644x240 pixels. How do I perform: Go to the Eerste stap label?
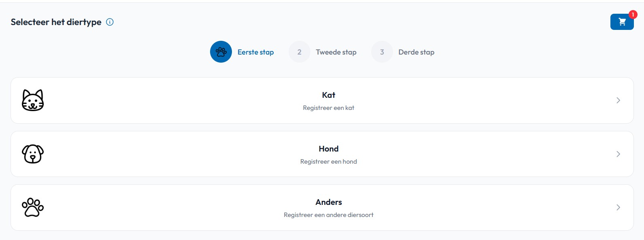point(255,52)
